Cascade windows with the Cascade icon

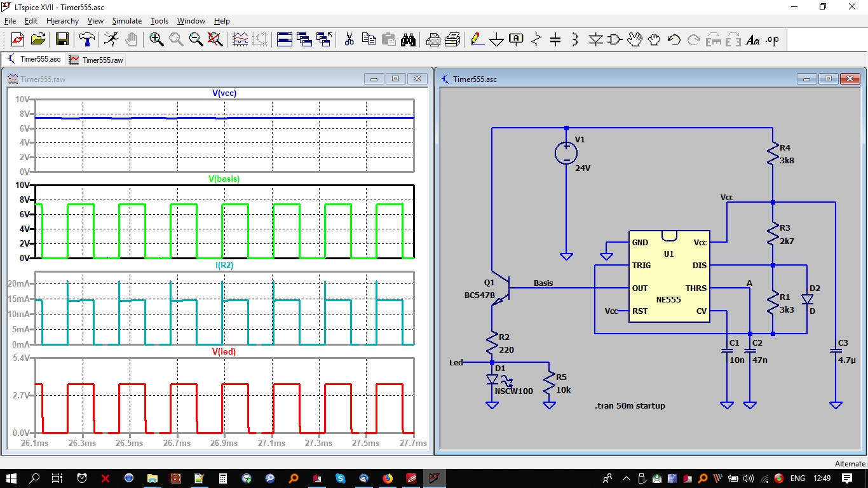coord(304,39)
